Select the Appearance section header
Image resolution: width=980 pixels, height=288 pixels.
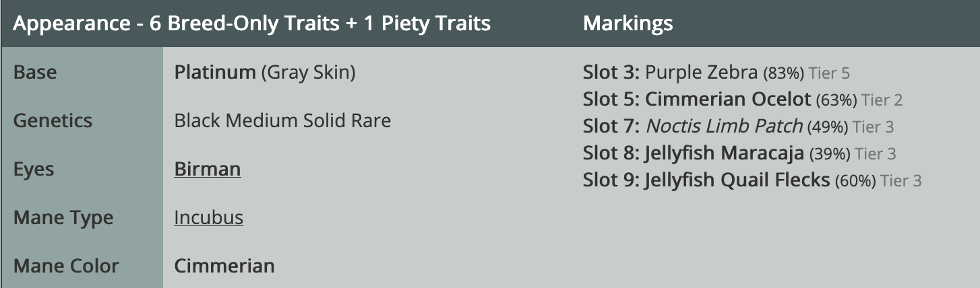point(251,24)
